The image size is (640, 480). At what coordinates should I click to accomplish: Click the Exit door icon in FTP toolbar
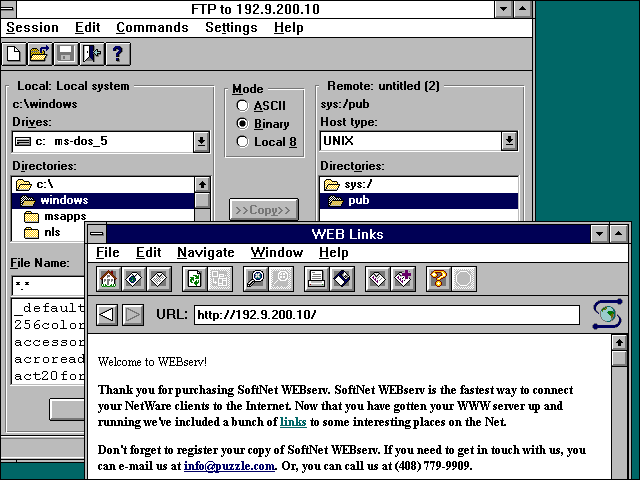(x=92, y=54)
